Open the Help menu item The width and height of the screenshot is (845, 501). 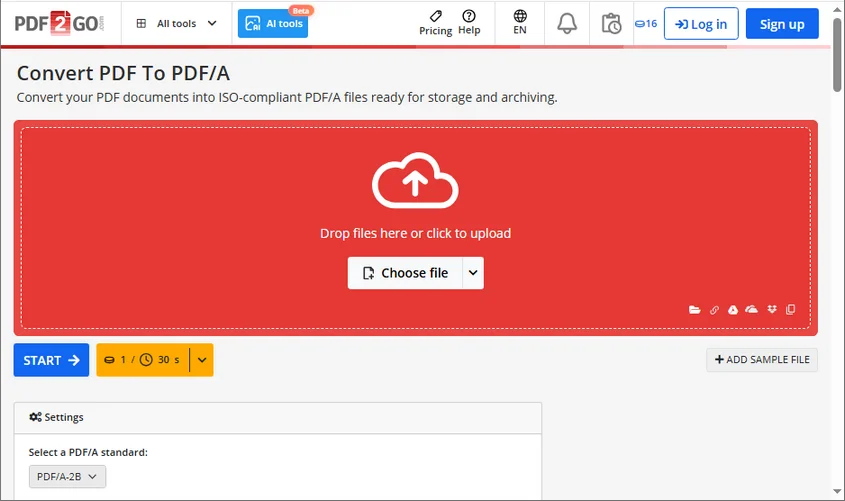(469, 22)
